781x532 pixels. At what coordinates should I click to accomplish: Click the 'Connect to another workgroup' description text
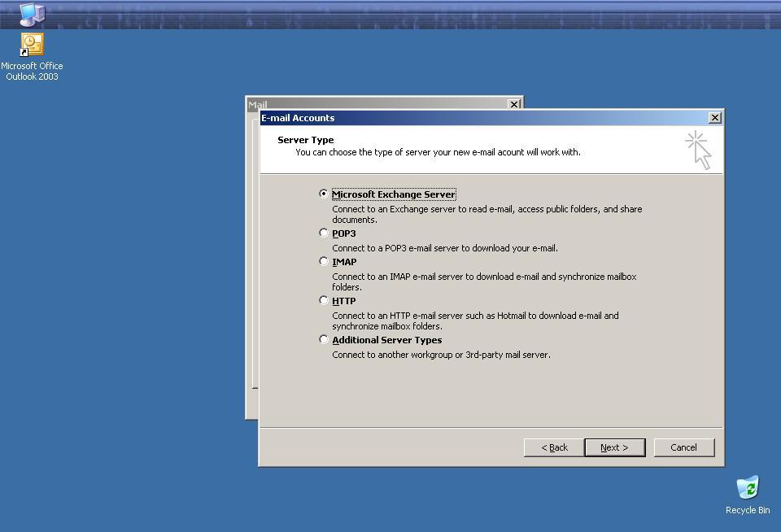[441, 355]
